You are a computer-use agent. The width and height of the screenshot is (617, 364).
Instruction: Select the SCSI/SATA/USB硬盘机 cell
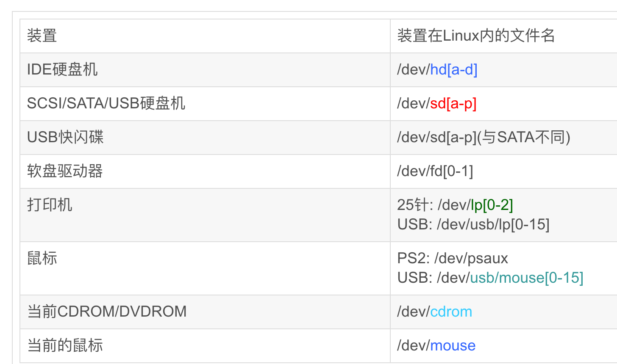106,103
